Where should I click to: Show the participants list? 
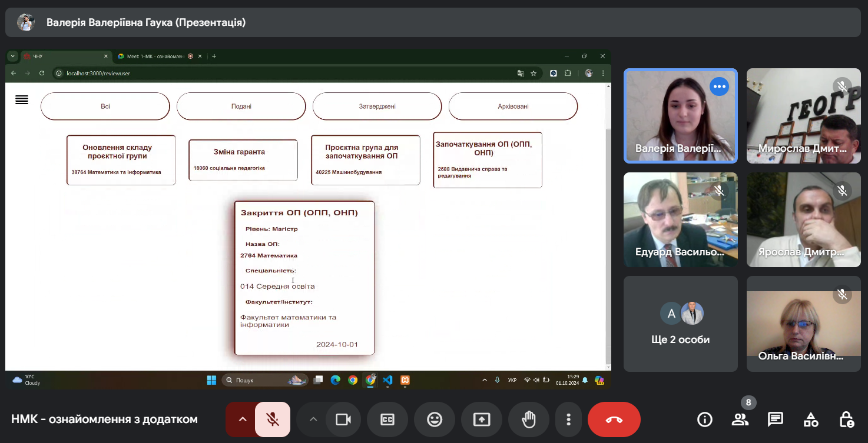point(740,419)
